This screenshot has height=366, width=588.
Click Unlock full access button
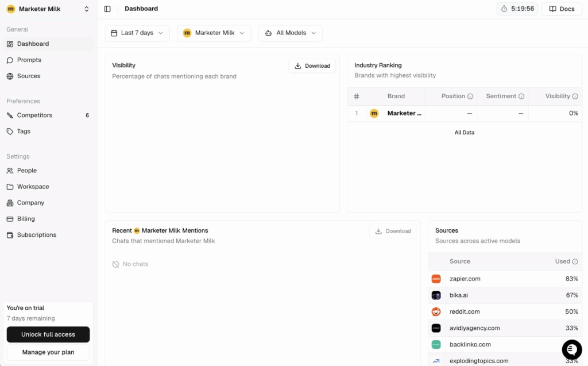(x=48, y=334)
